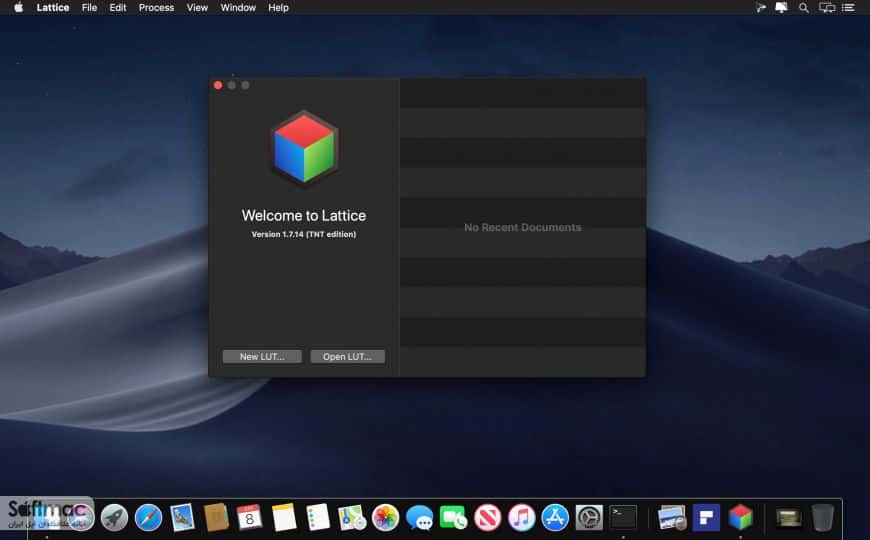This screenshot has width=870, height=540.
Task: Close the Welcome to Lattice window
Action: click(218, 85)
